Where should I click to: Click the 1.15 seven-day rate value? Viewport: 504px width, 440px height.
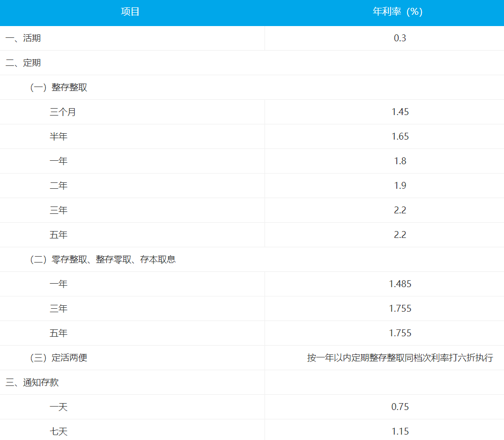pos(400,432)
